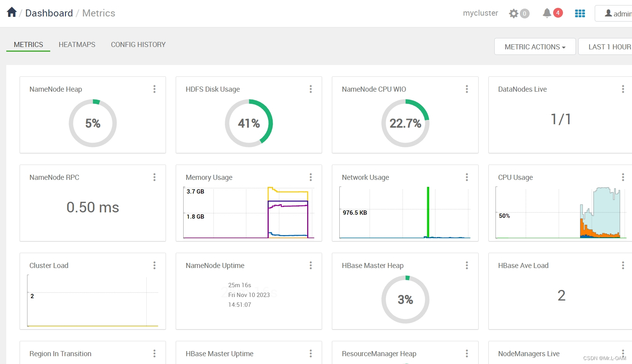This screenshot has width=632, height=364.
Task: Open NameNode RPC widget options menu
Action: 155,177
